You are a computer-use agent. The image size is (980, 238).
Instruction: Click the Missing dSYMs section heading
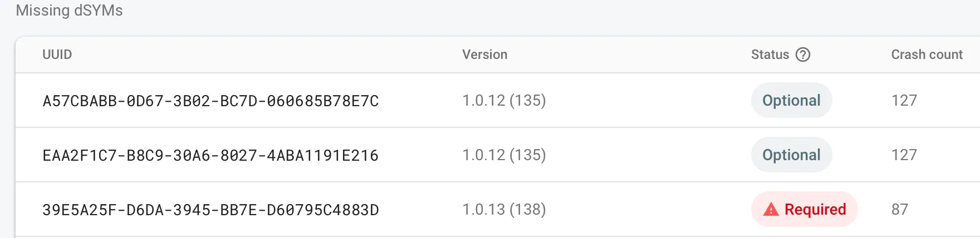tap(69, 11)
